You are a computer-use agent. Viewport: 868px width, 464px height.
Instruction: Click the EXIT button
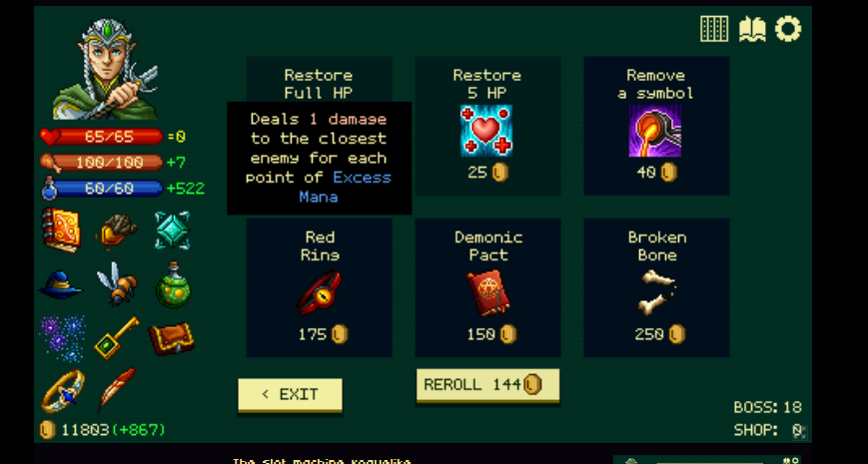290,395
